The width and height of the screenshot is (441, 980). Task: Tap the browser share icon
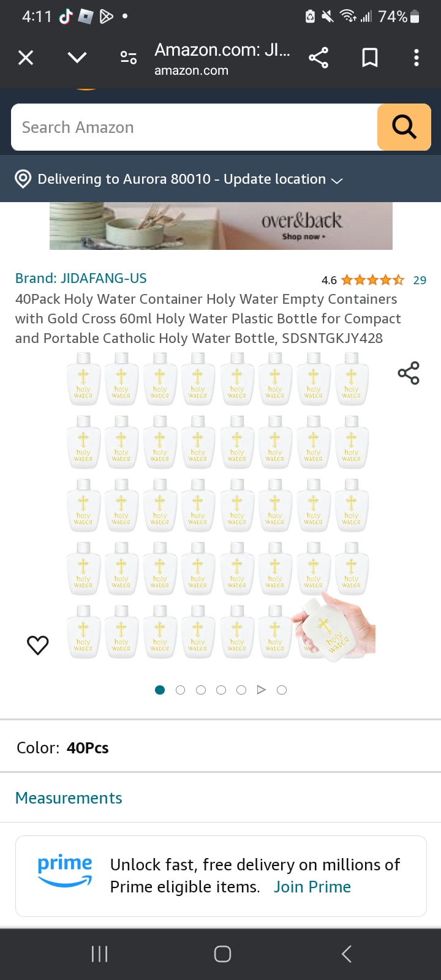[x=318, y=58]
